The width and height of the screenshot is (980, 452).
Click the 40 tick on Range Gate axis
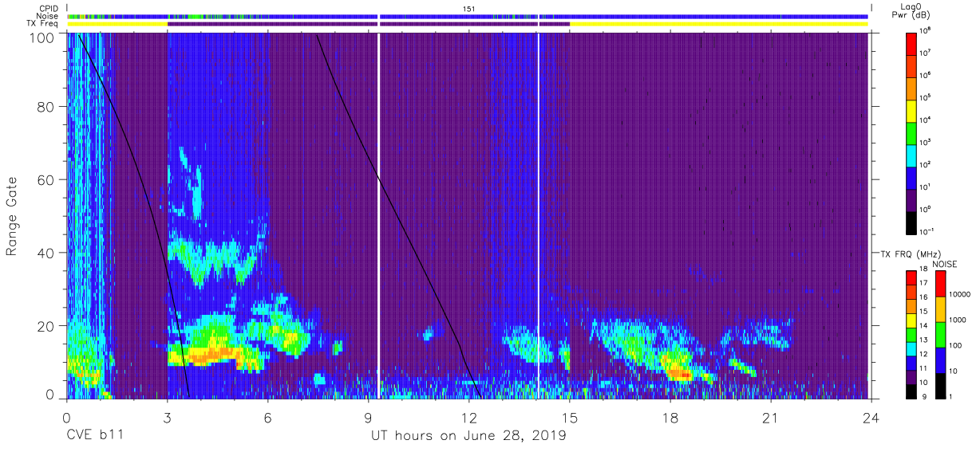point(45,253)
